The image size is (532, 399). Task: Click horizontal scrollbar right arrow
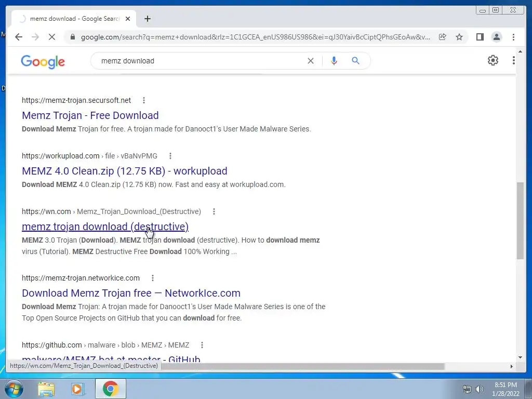click(x=512, y=366)
